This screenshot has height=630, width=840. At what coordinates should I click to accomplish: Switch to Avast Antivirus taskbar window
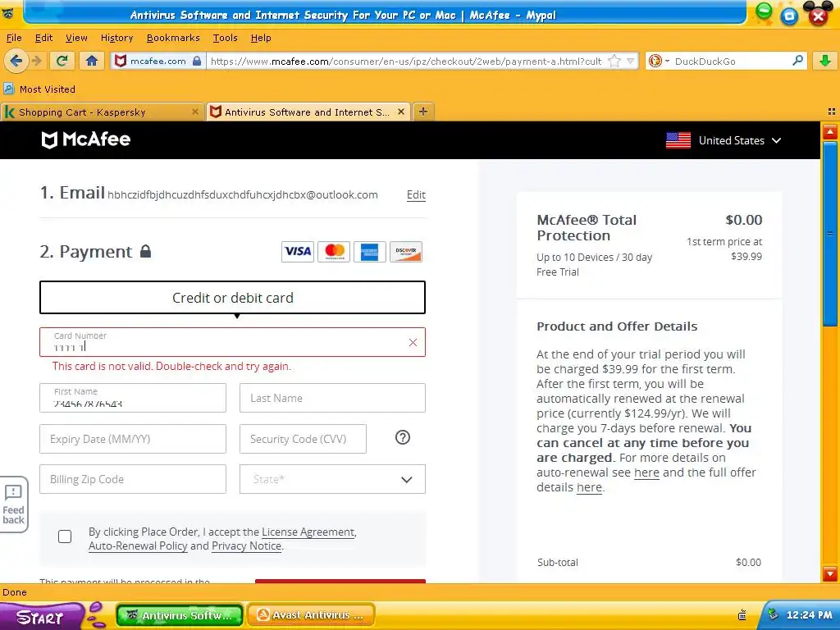(312, 615)
